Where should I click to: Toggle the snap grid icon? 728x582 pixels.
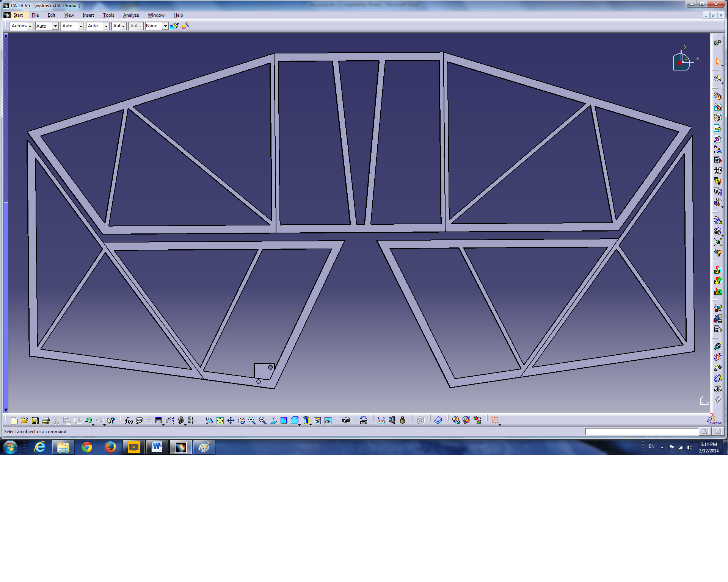[495, 421]
